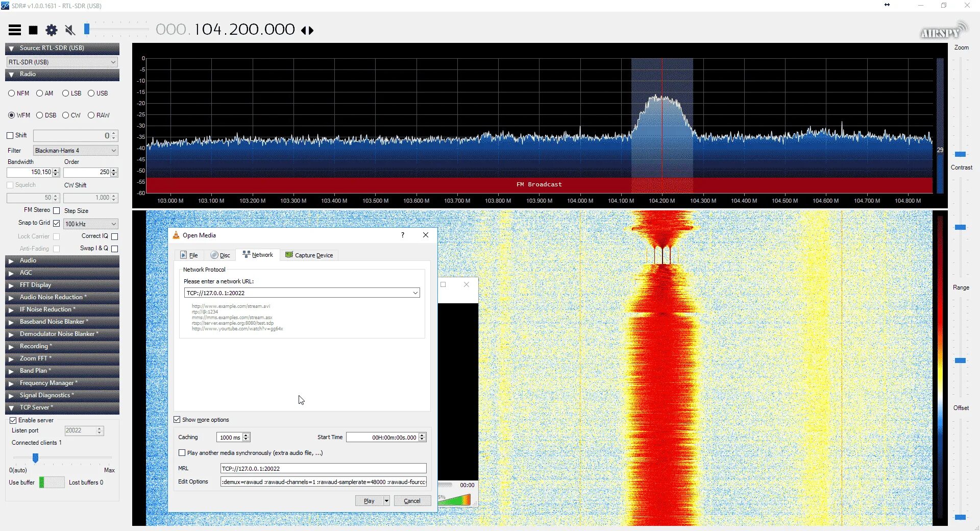The width and height of the screenshot is (980, 531).
Task: Check Play another media synchronously
Action: click(x=182, y=453)
